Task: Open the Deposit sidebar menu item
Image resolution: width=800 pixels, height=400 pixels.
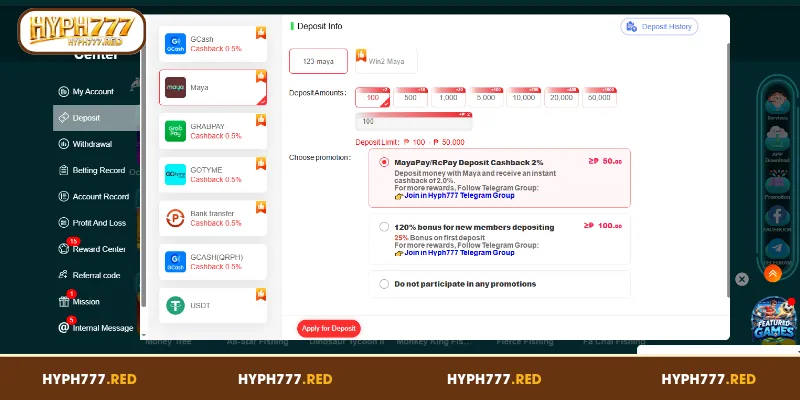Action: coord(96,118)
